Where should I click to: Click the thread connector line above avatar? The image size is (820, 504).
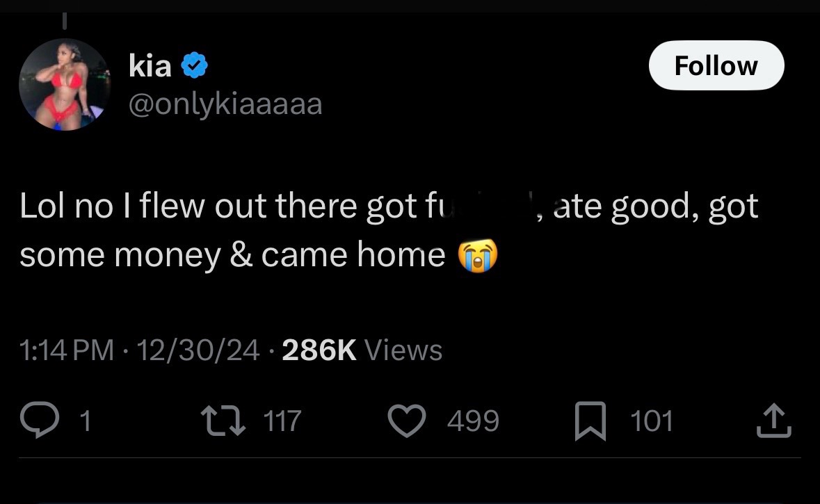click(x=64, y=21)
